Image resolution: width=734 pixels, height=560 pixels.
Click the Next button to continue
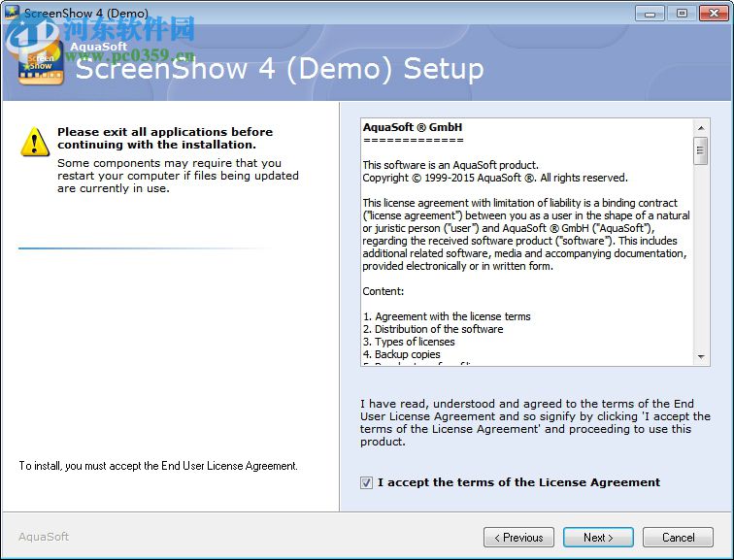point(598,537)
